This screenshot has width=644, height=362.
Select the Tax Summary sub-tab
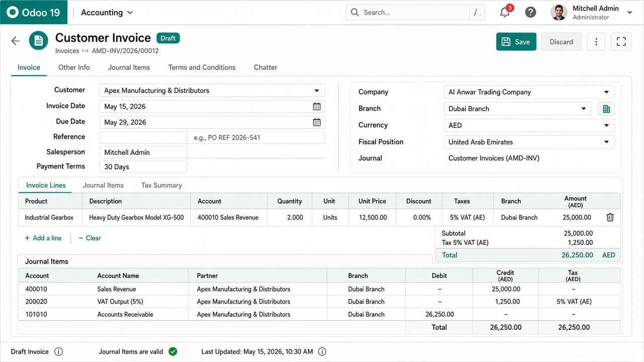pyautogui.click(x=162, y=185)
